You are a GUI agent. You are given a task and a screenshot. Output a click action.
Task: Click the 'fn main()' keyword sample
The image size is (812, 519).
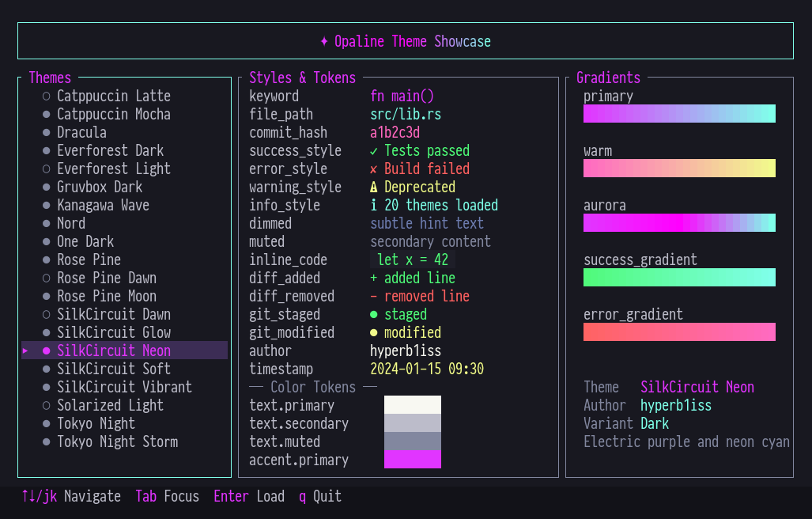click(x=402, y=96)
